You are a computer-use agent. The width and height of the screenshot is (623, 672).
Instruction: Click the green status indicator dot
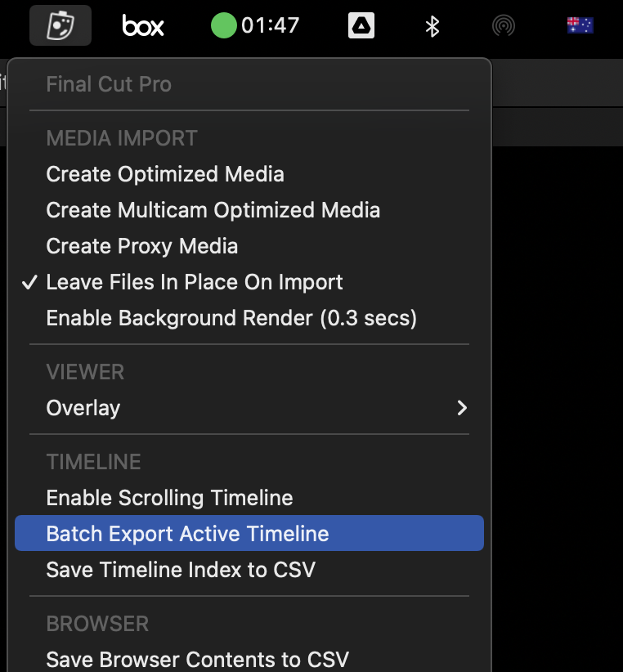tap(224, 25)
